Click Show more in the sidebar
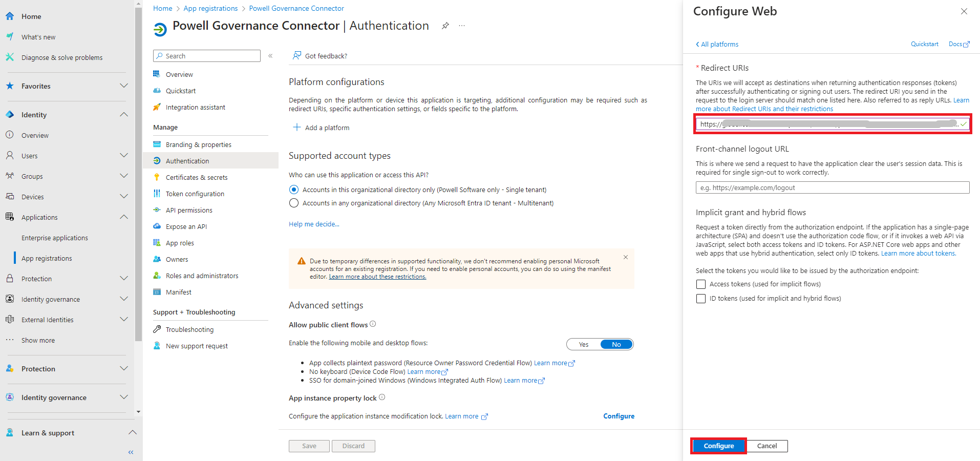The image size is (980, 461). (38, 340)
